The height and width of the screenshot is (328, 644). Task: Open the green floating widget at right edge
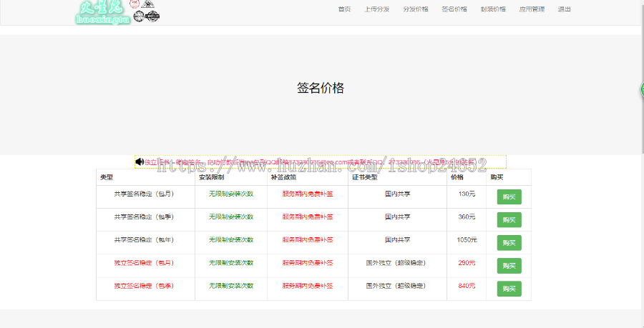click(641, 89)
